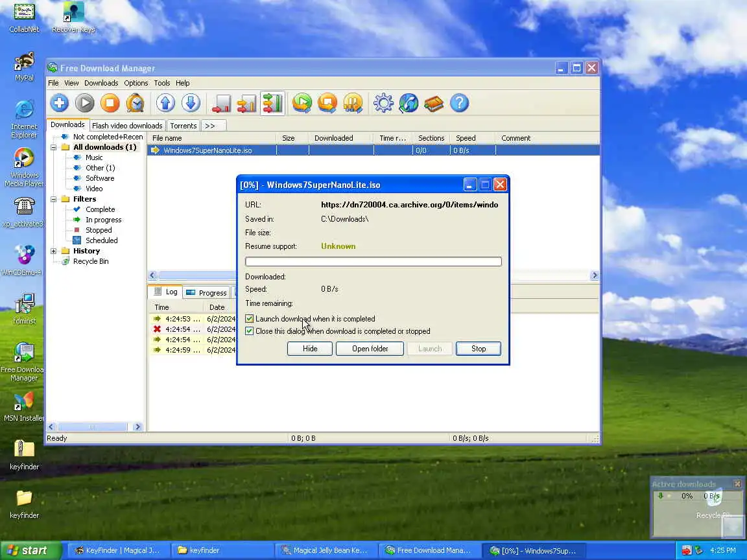Collapse the All downloads tree node
Screen dimensions: 747x560
[53, 147]
